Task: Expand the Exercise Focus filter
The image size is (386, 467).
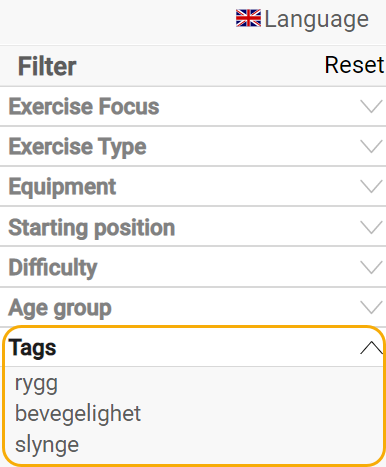Action: point(193,107)
